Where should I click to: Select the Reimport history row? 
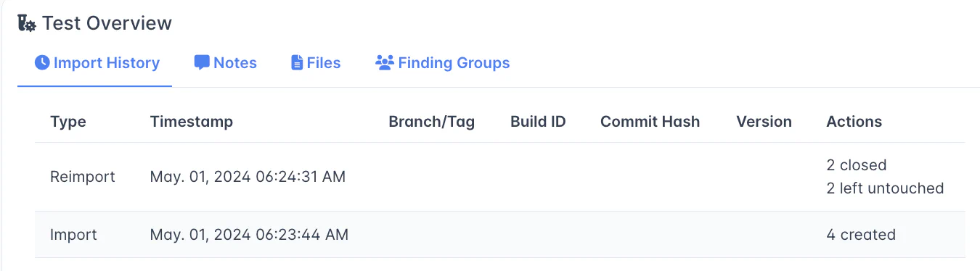(x=500, y=177)
